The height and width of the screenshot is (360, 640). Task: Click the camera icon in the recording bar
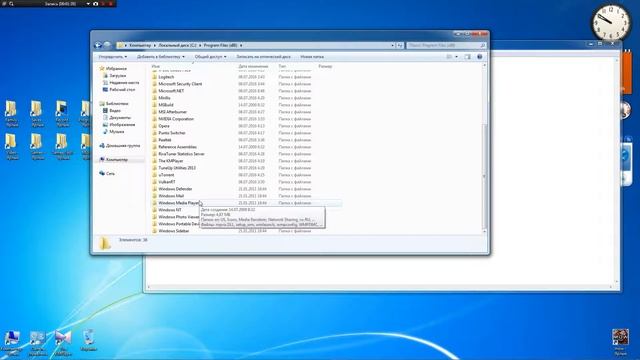pyautogui.click(x=96, y=4)
